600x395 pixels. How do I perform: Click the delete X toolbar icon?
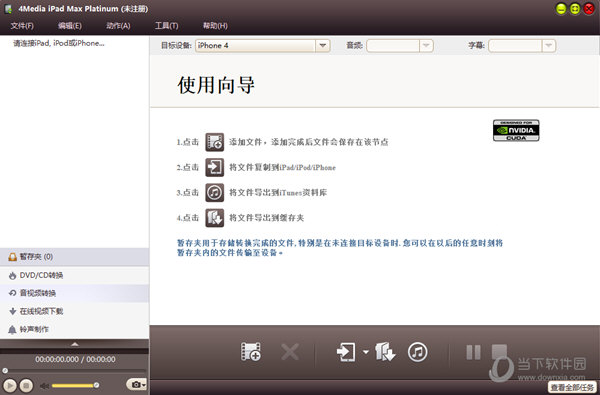click(290, 352)
